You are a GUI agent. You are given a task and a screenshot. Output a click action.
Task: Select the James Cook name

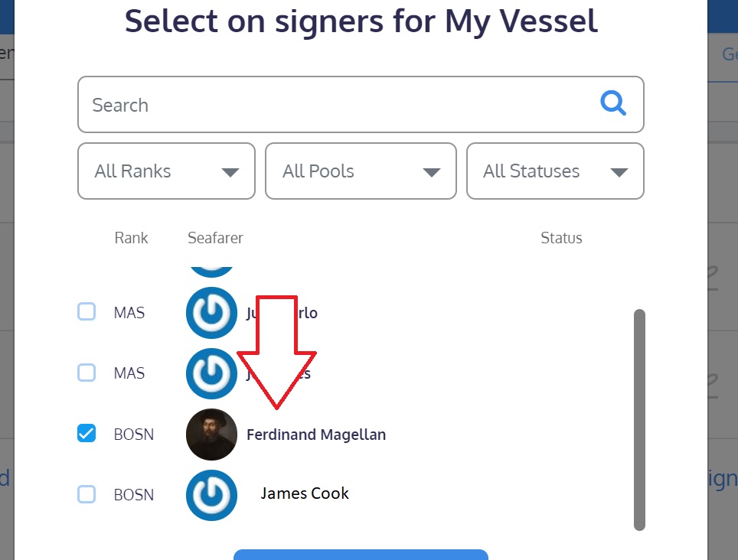tap(305, 493)
